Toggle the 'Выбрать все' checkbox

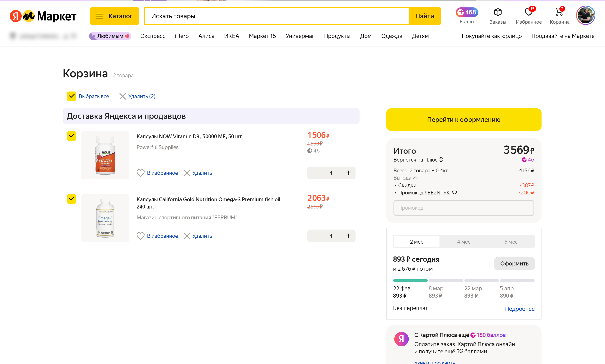[x=72, y=96]
